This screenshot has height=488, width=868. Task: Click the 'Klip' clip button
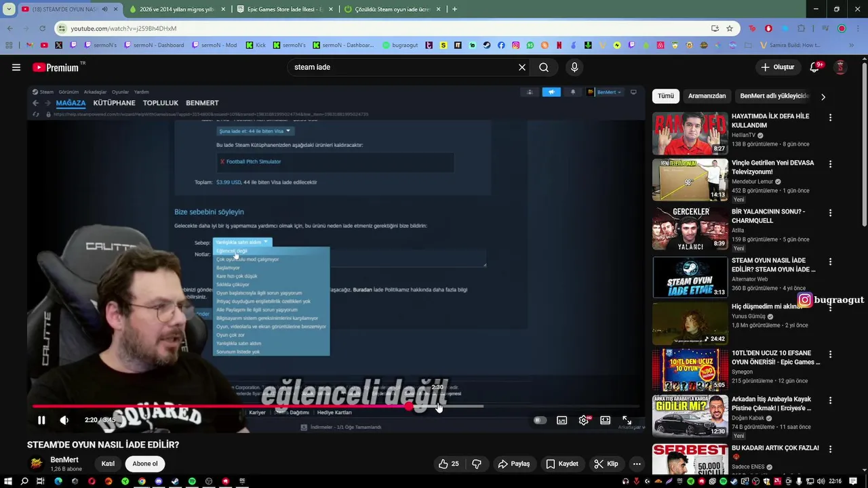[606, 464]
